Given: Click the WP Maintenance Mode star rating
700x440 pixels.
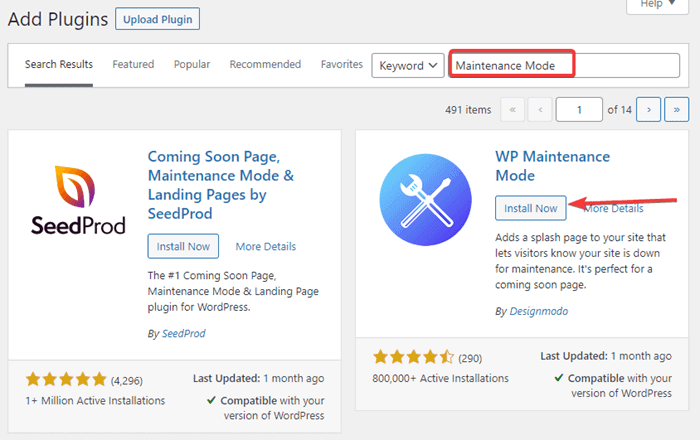Looking at the screenshot, I should [x=414, y=357].
